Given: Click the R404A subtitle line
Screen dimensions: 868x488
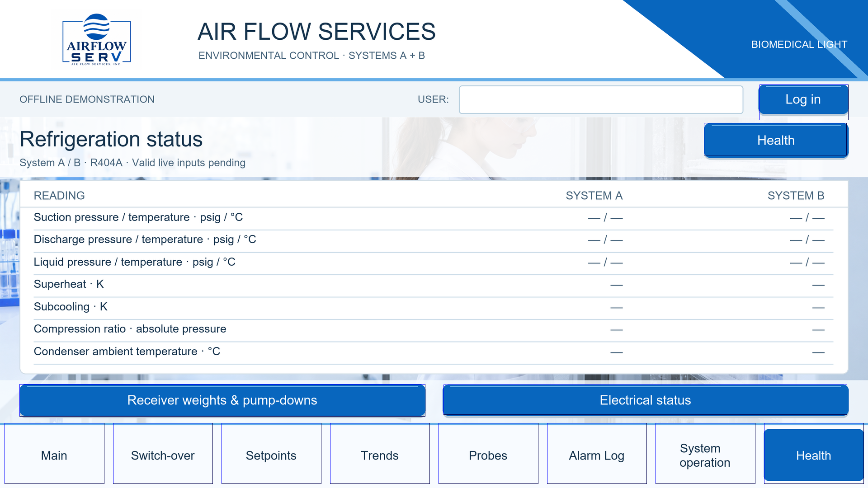Looking at the screenshot, I should pos(132,163).
